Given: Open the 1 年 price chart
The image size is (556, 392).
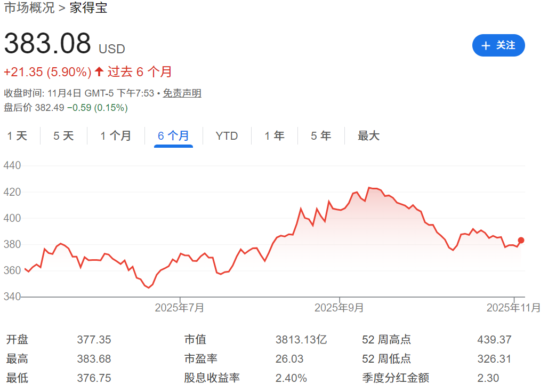Looking at the screenshot, I should point(273,136).
